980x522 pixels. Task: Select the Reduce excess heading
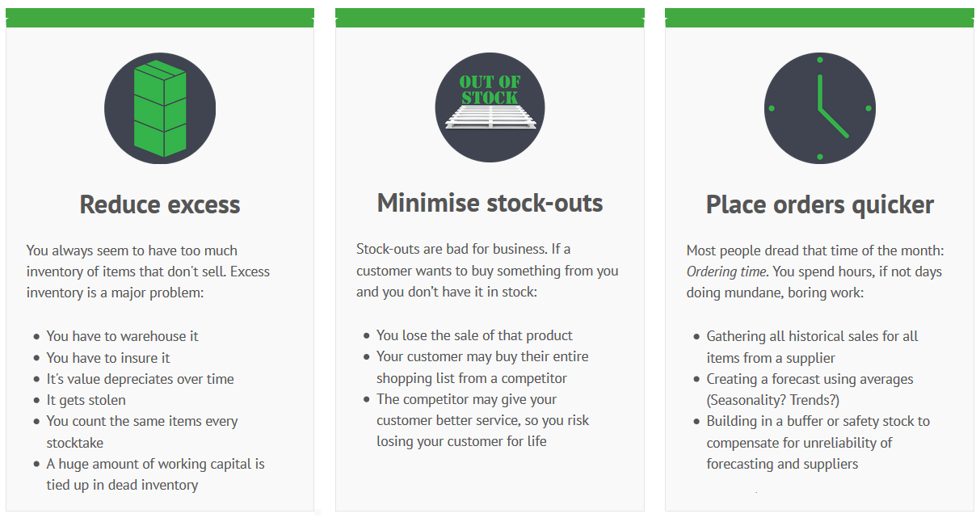coord(160,204)
